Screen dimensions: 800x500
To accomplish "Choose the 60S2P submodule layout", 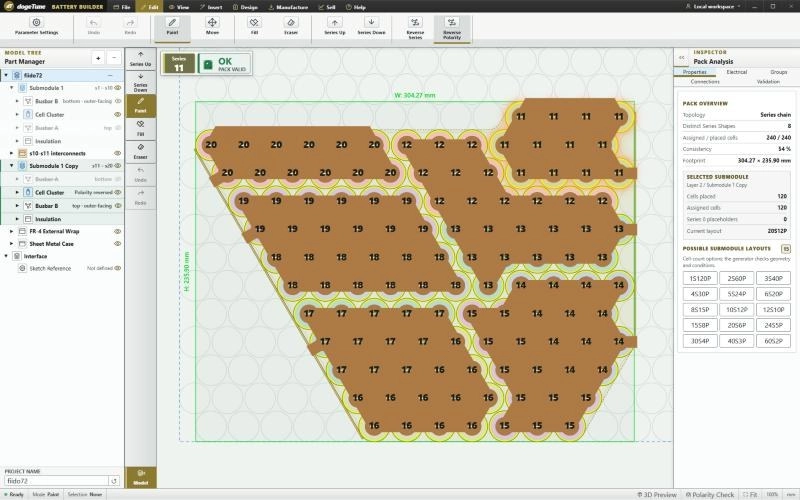I will click(773, 341).
